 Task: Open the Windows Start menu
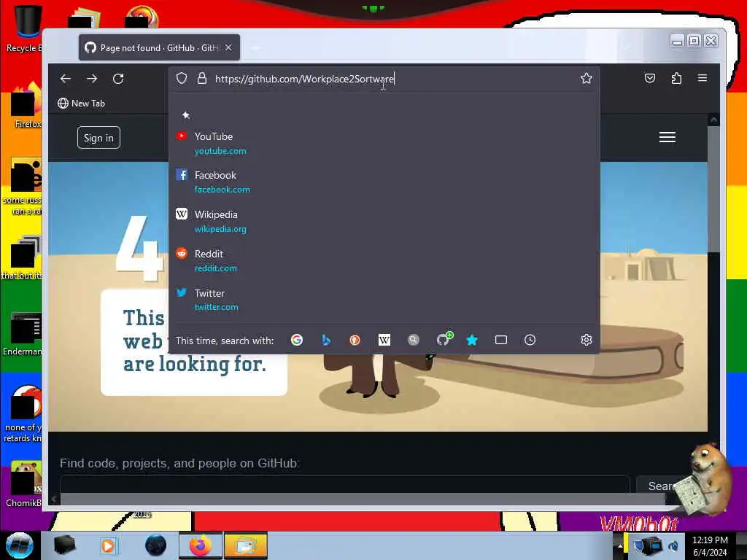20,545
